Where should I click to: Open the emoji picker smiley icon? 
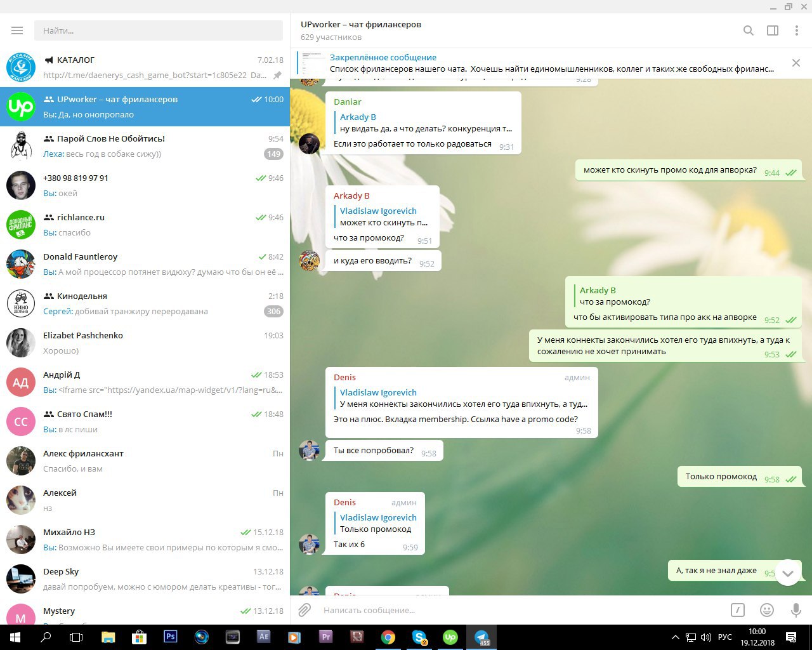pyautogui.click(x=767, y=610)
